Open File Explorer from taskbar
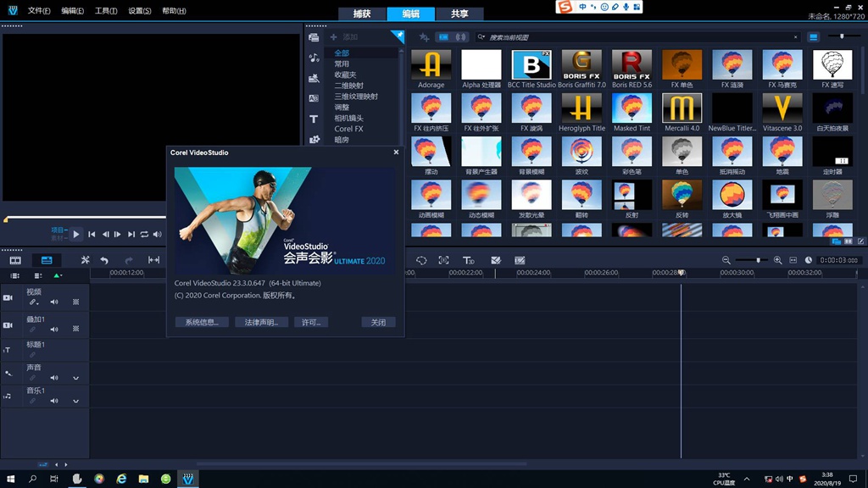The image size is (868, 488). point(143,479)
